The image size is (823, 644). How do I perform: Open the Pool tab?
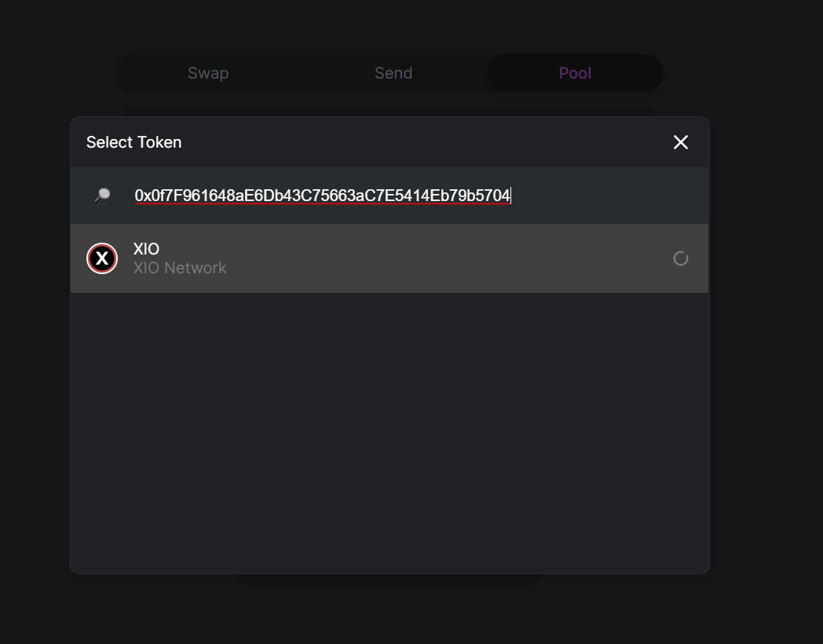tap(575, 73)
